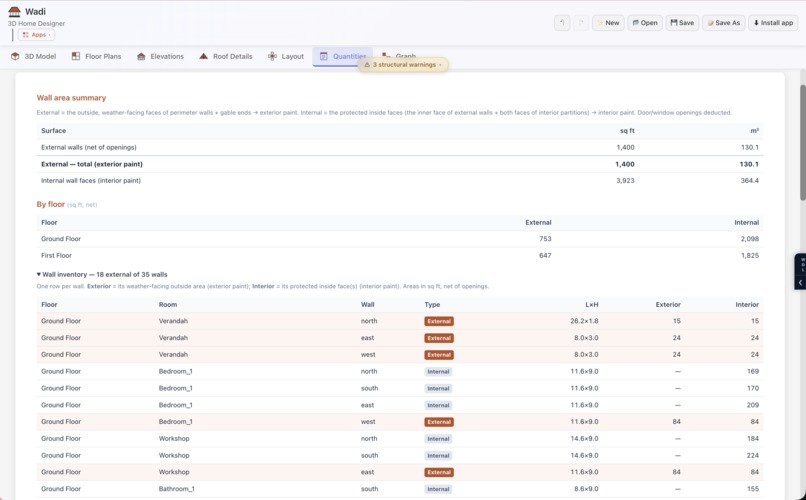Click the interior value 224
This screenshot has width=806, height=500.
753,455
